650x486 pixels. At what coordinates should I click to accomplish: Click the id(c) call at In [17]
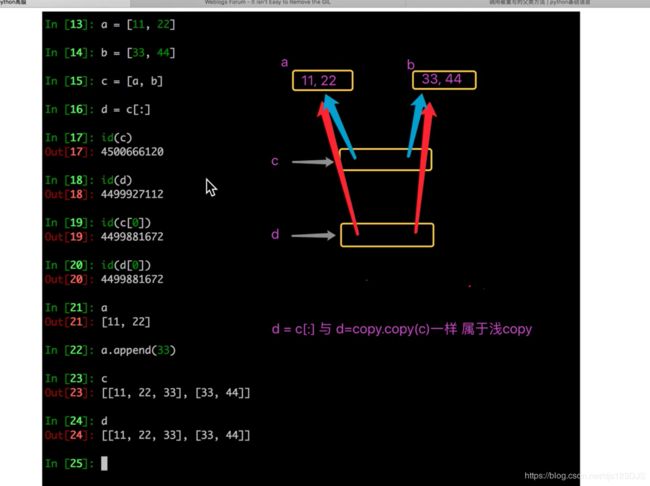[116, 138]
